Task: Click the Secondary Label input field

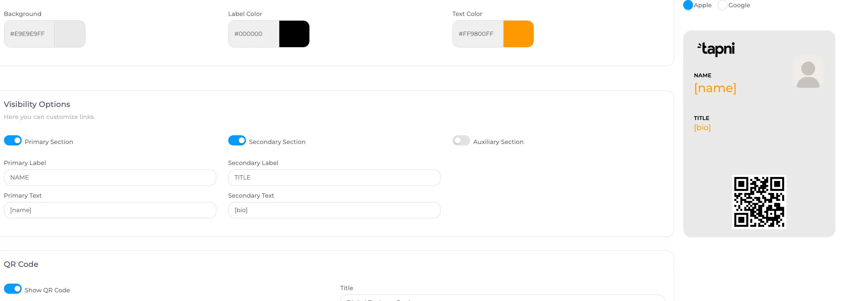Action: click(x=334, y=178)
